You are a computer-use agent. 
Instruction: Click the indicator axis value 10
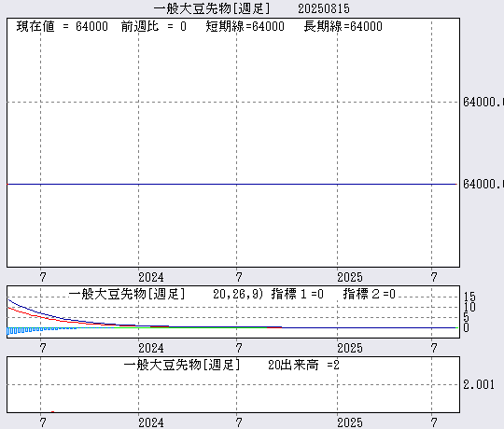[469, 307]
